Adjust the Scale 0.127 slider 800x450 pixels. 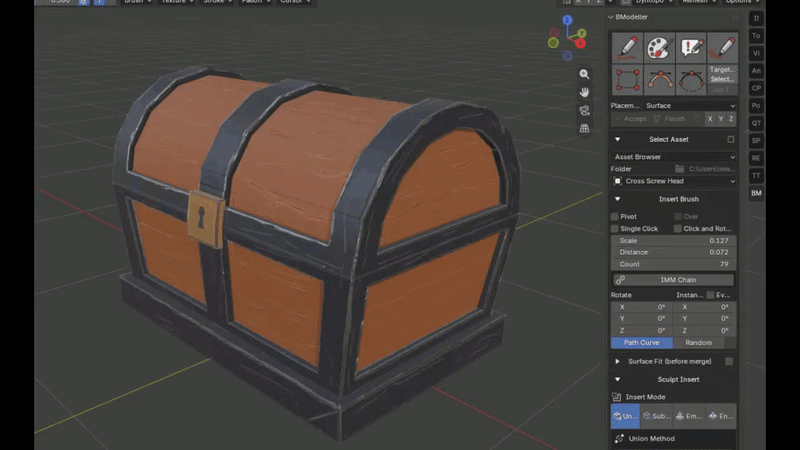click(673, 241)
